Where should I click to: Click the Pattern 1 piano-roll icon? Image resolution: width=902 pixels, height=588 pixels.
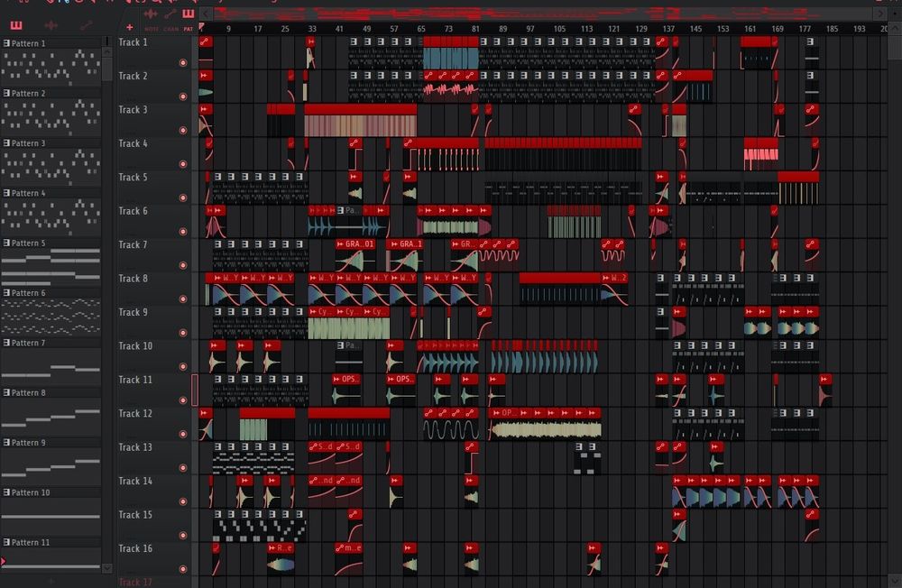(x=6, y=43)
